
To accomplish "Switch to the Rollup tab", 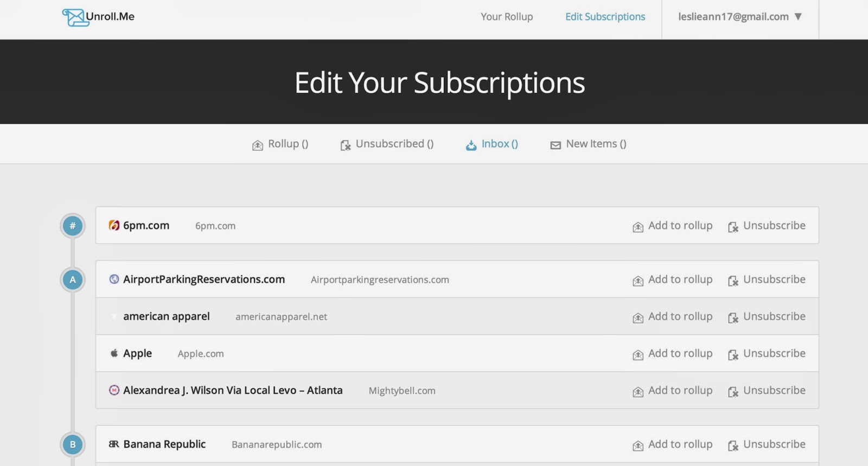I will tap(280, 144).
